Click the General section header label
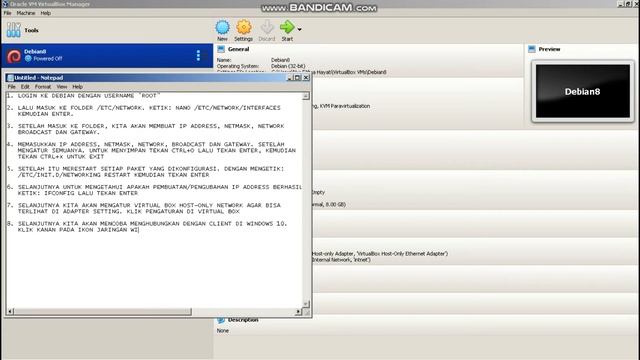The height and width of the screenshot is (360, 640). [x=238, y=49]
